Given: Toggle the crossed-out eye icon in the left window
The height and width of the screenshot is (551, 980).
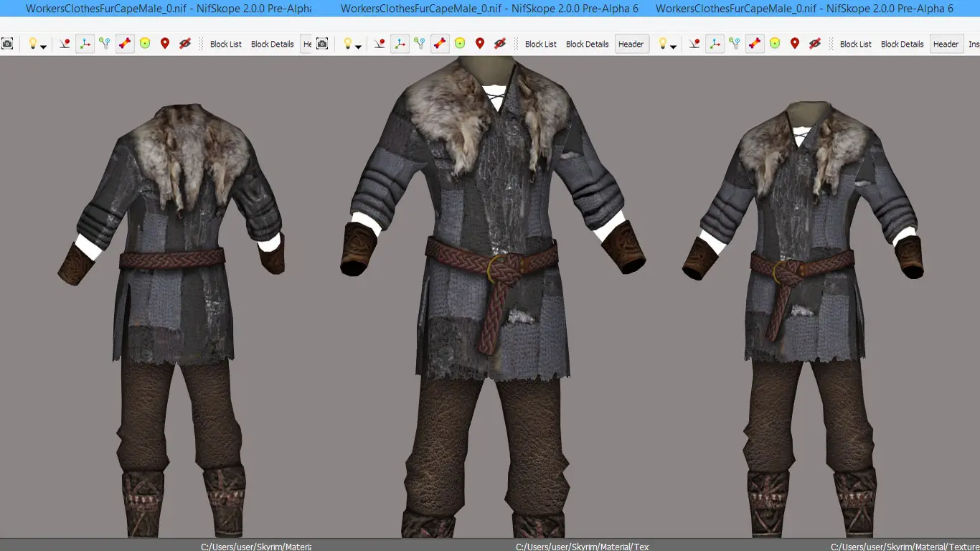Looking at the screenshot, I should tap(185, 44).
